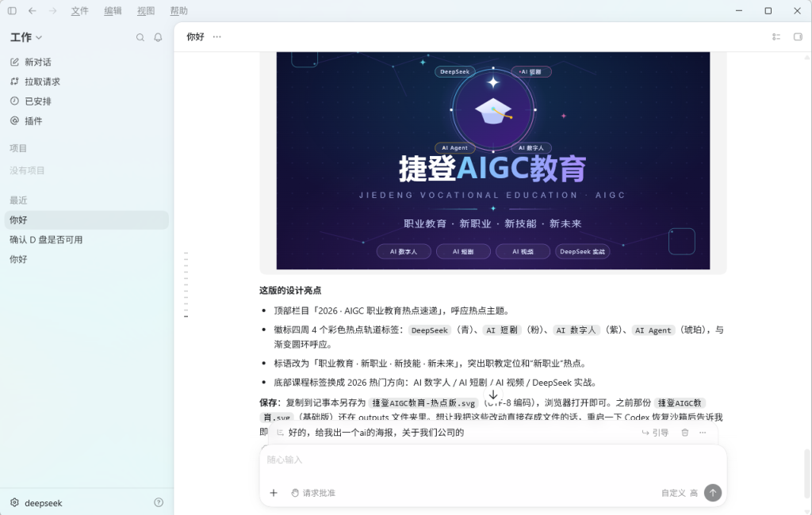Click the 项目 section header
Screen dimensions: 812x515
19,148
